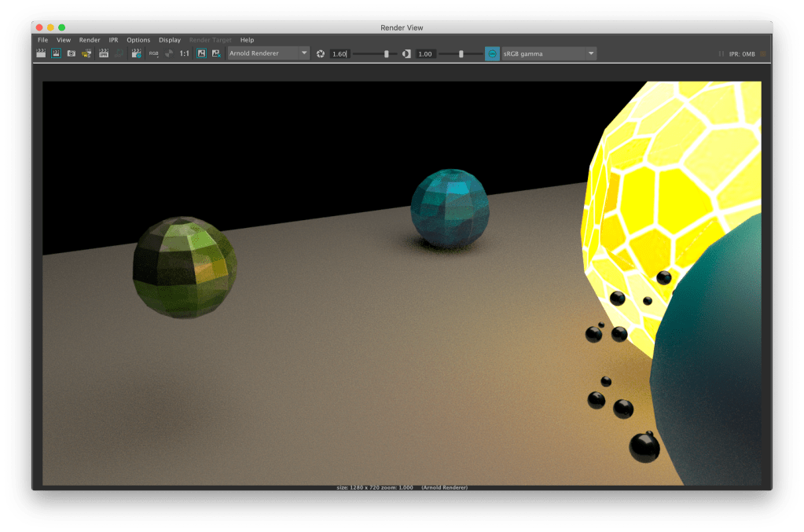Click the exposure aperture icon
The width and height of the screenshot is (804, 532).
pos(321,53)
